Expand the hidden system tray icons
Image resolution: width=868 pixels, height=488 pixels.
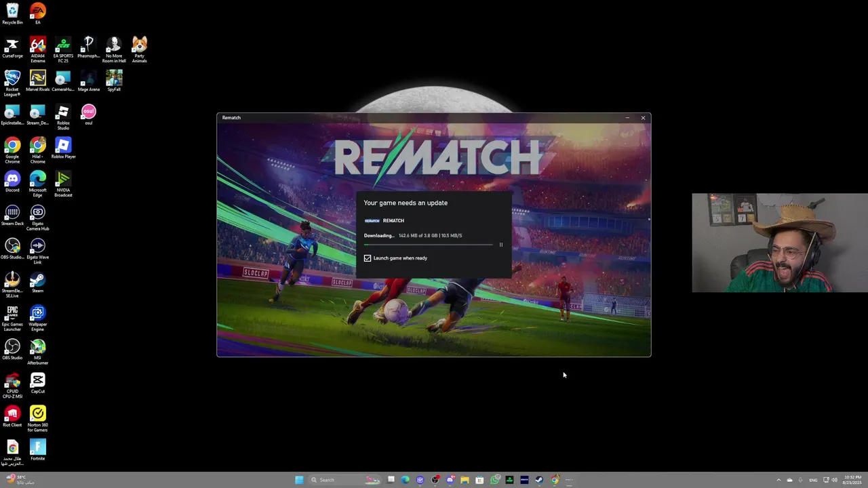778,480
